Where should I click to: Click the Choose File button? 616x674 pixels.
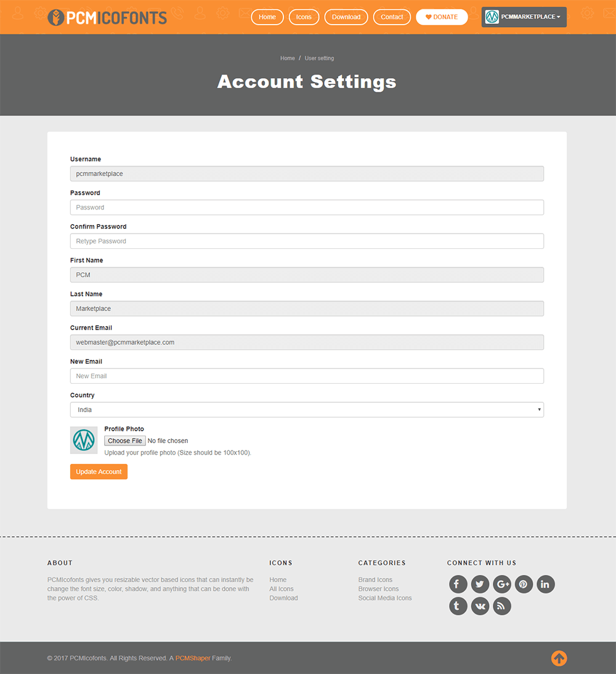[125, 441]
